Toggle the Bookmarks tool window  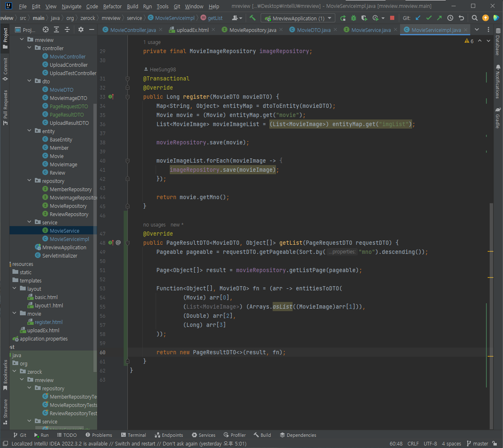point(5,375)
